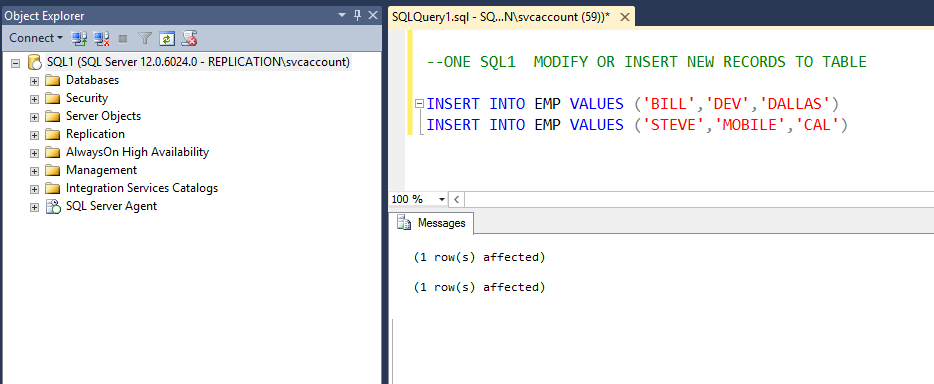This screenshot has height=384, width=934.
Task: Click the script icon with red cross
Action: click(189, 39)
